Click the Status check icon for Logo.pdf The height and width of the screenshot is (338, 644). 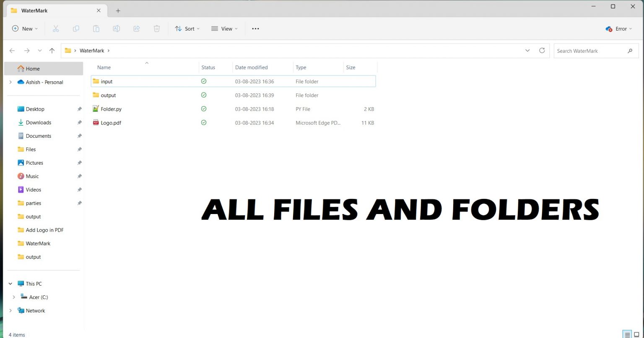pos(204,123)
